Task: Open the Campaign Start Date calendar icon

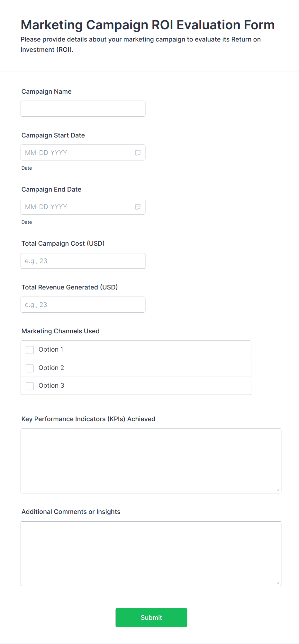Action: click(138, 153)
